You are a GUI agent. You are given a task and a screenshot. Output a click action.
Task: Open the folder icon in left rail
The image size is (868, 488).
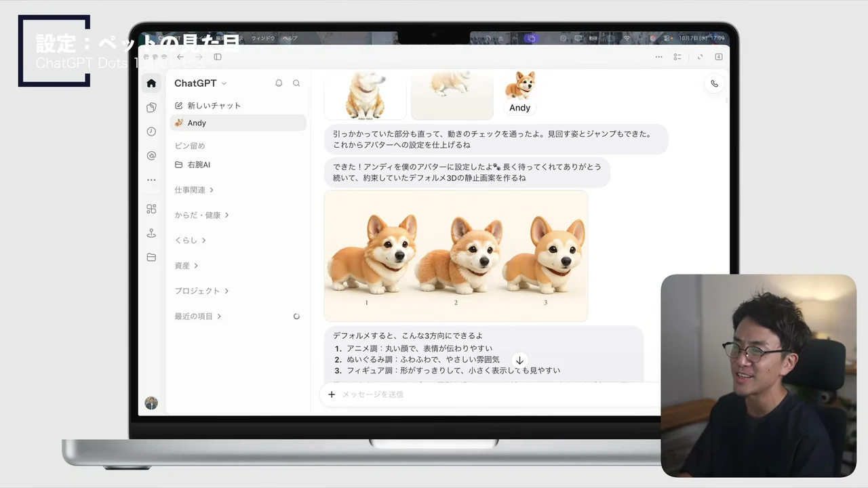click(x=151, y=258)
